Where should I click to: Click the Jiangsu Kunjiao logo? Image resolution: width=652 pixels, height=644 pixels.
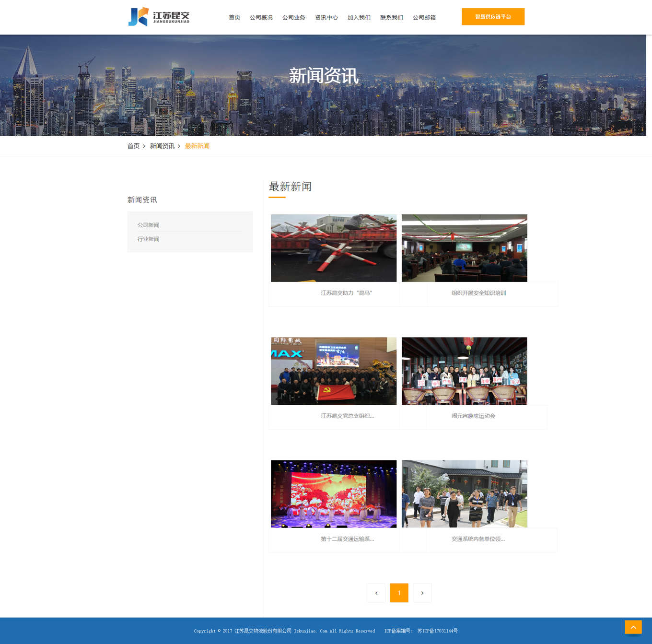[159, 17]
